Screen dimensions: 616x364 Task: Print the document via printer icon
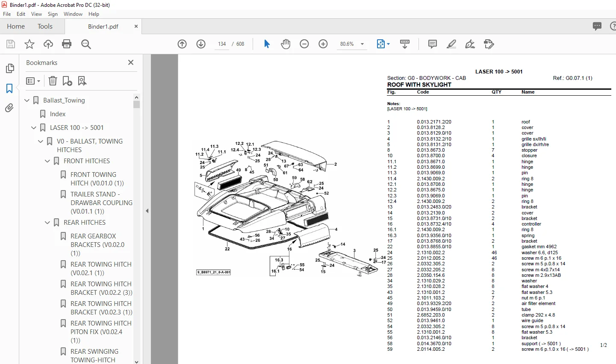click(x=67, y=44)
